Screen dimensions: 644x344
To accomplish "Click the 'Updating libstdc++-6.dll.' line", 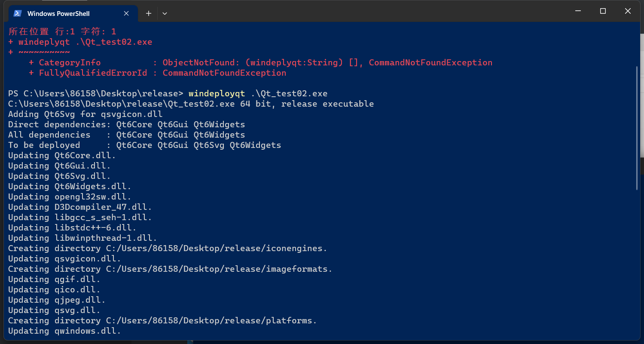I will (x=72, y=227).
